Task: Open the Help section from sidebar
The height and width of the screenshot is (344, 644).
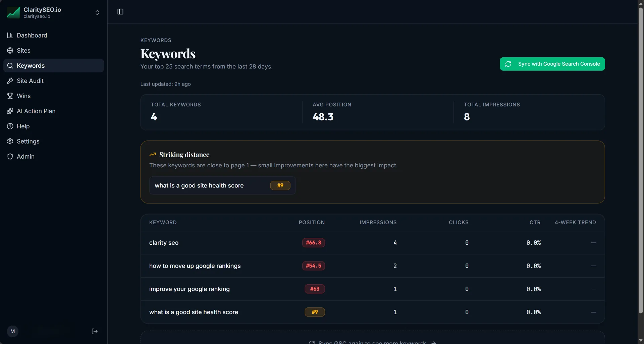Action: pos(22,126)
